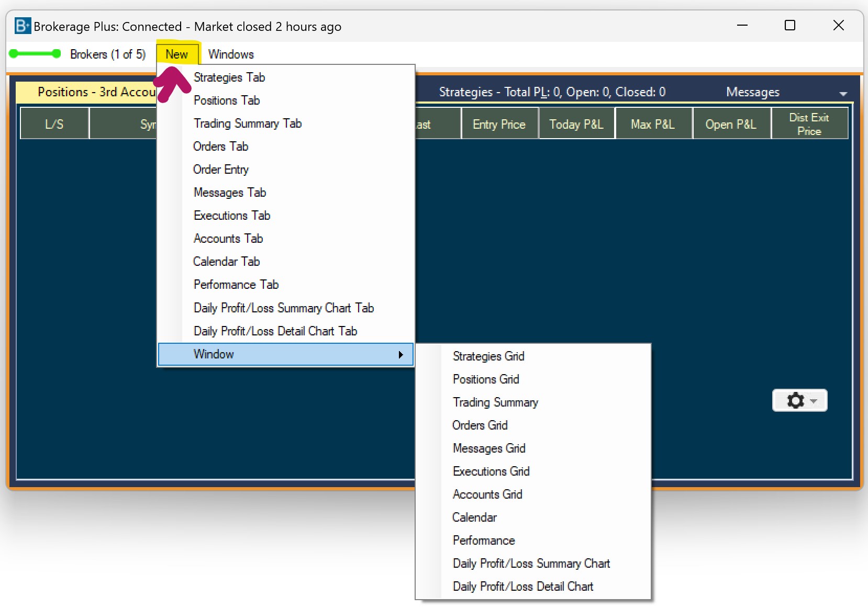Screen dimensions: 868x608
Task: Select Strategies Tab from New menu
Action: coord(229,77)
